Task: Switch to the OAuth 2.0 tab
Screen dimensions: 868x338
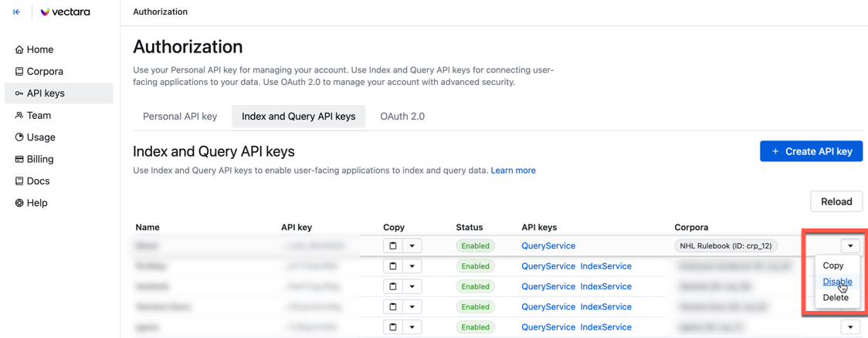Action: [x=402, y=117]
